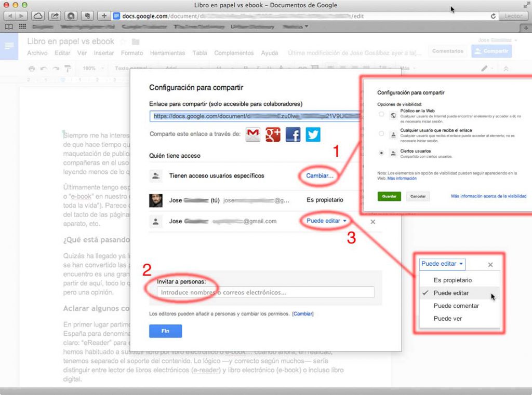
Task: Share the link via Twitter icon
Action: [313, 134]
